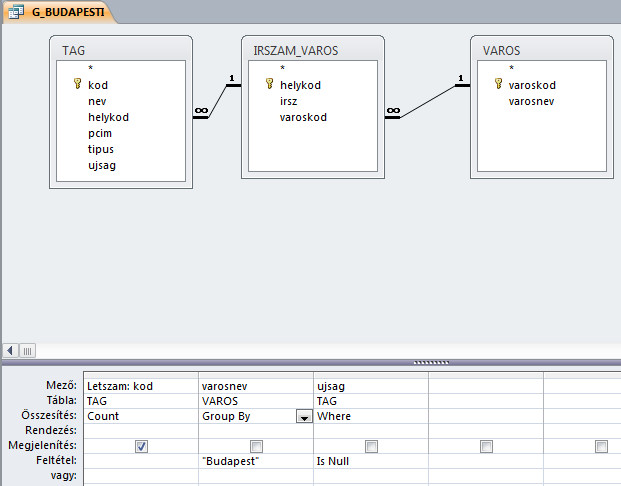
Task: Click the pane splitter grip above the grid
Action: [430, 363]
